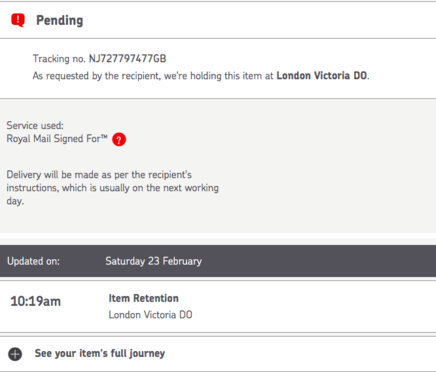The image size is (436, 372).
Task: Click tracking number NJ727797477GB
Action: pyautogui.click(x=127, y=59)
